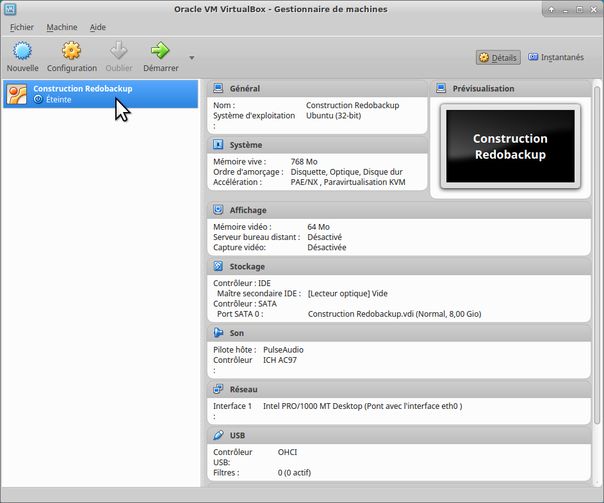Click the '64 Mo' video memory value

318,227
